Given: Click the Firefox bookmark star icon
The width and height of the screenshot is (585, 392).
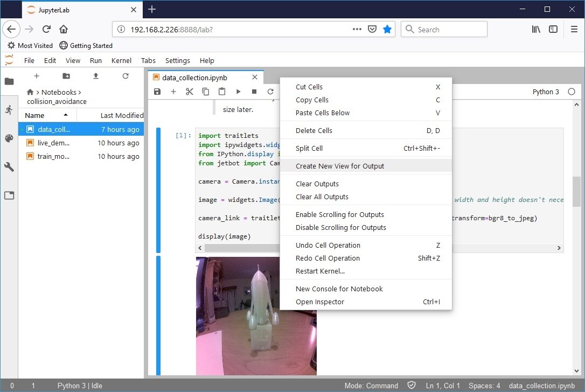Looking at the screenshot, I should coord(387,29).
